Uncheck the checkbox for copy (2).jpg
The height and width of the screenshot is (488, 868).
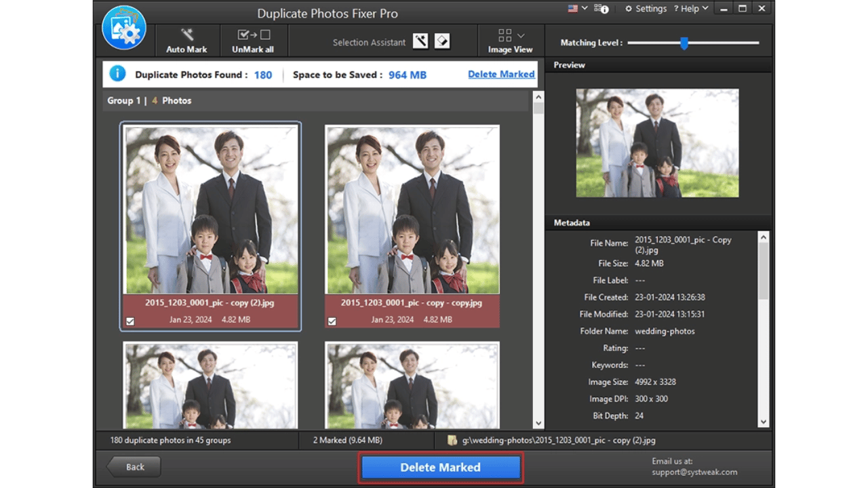[130, 321]
